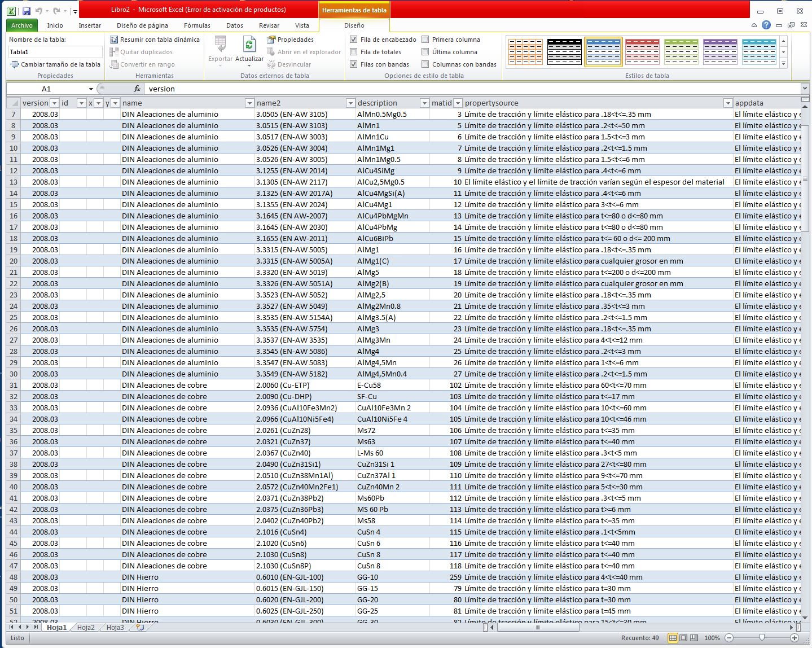
Task: Open the id column filter dropdown
Action: (x=81, y=103)
